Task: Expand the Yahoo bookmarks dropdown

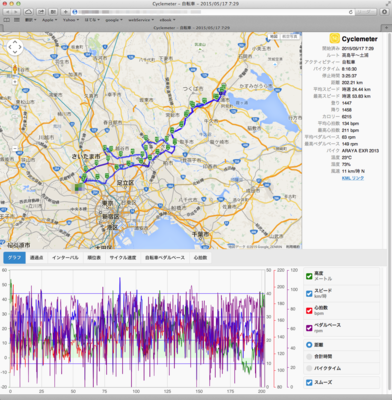Action: pyautogui.click(x=71, y=20)
